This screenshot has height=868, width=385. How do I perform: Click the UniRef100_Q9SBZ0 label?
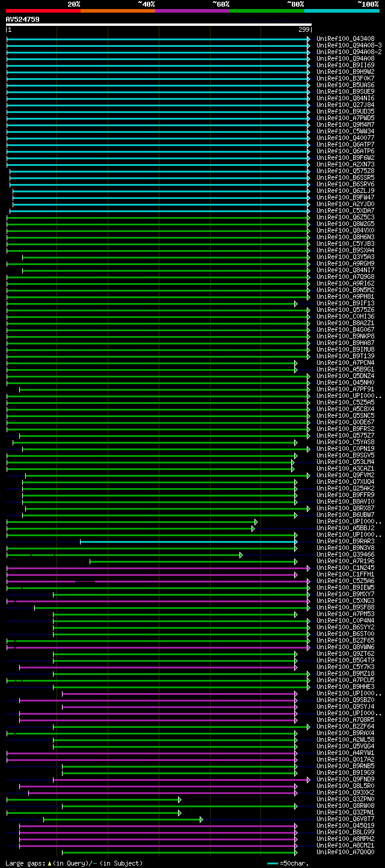tap(345, 700)
